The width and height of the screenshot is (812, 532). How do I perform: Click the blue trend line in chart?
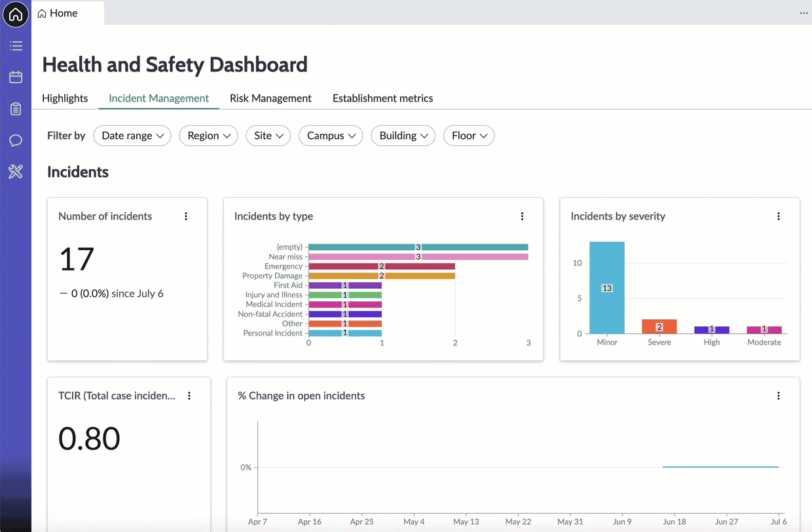click(720, 467)
